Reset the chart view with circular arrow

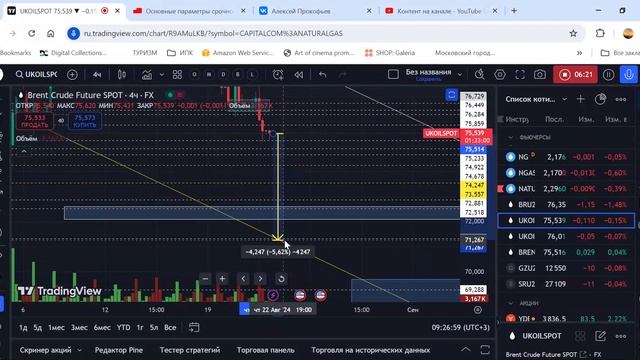point(281,279)
